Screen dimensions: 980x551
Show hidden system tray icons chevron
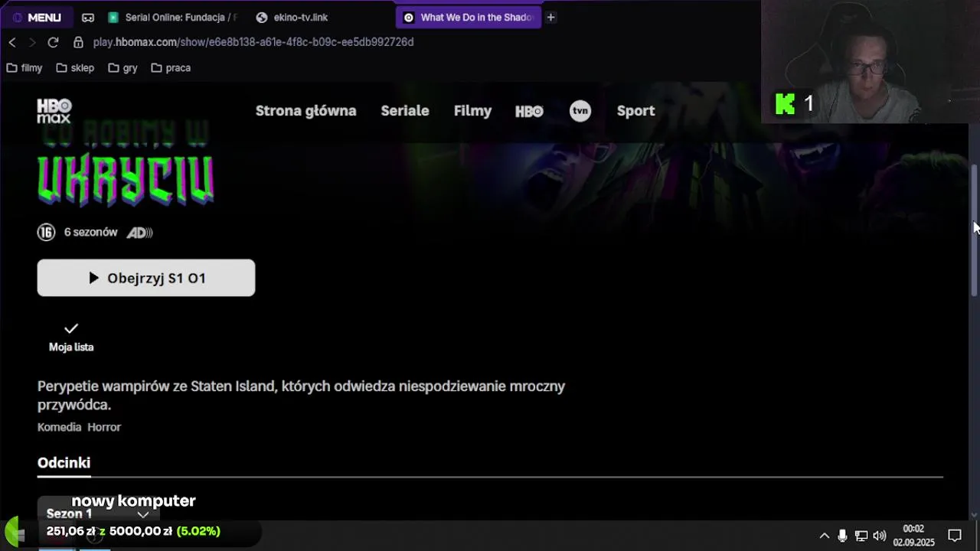[824, 536]
